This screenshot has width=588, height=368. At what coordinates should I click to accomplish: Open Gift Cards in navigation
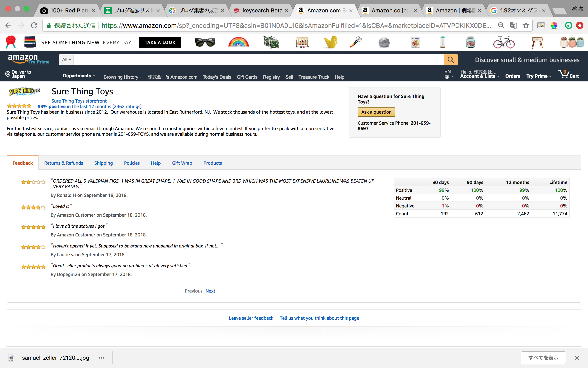click(x=247, y=77)
